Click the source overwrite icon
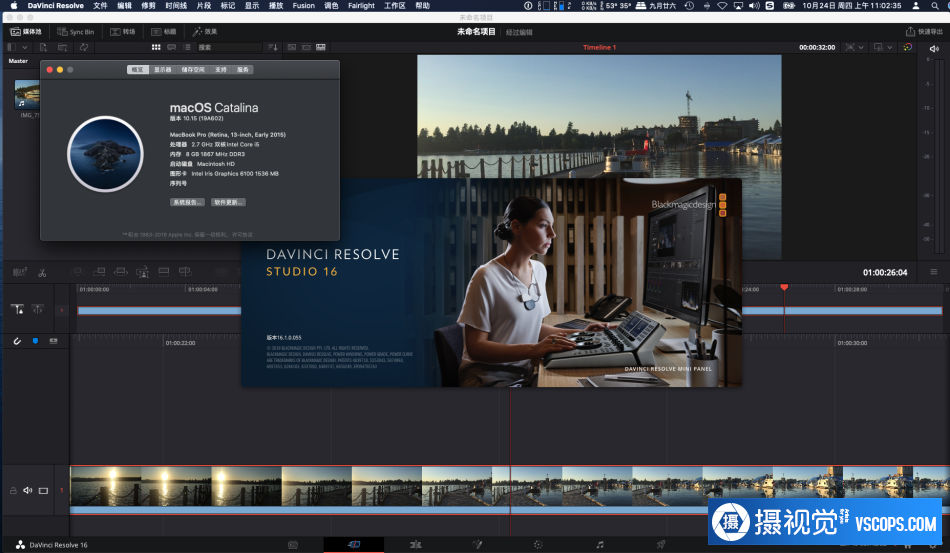Image resolution: width=950 pixels, height=553 pixels. pos(185,272)
